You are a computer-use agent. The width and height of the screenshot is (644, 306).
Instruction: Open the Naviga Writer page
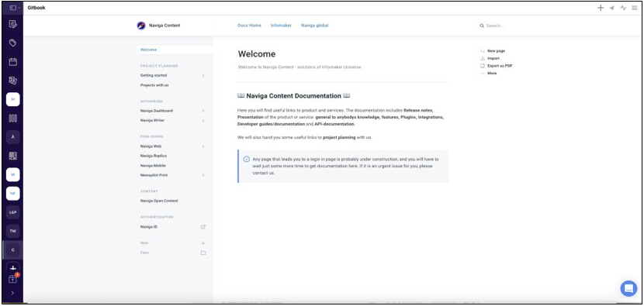[152, 121]
